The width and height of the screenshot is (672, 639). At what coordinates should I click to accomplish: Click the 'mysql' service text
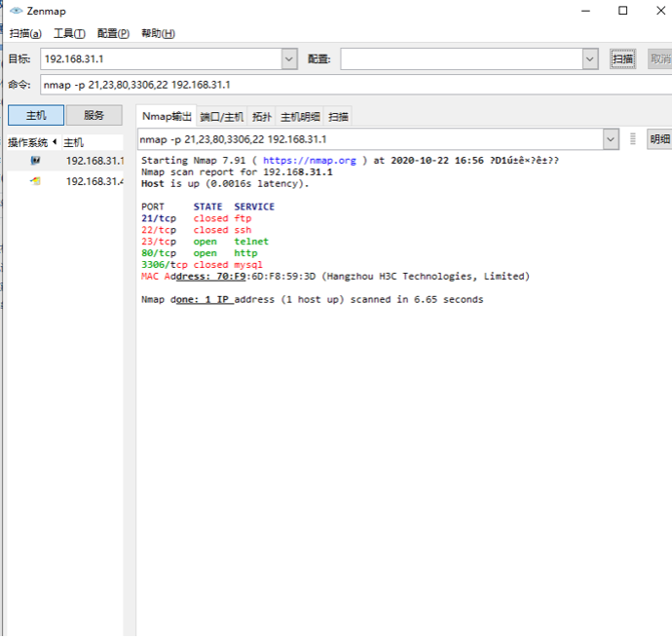[248, 264]
